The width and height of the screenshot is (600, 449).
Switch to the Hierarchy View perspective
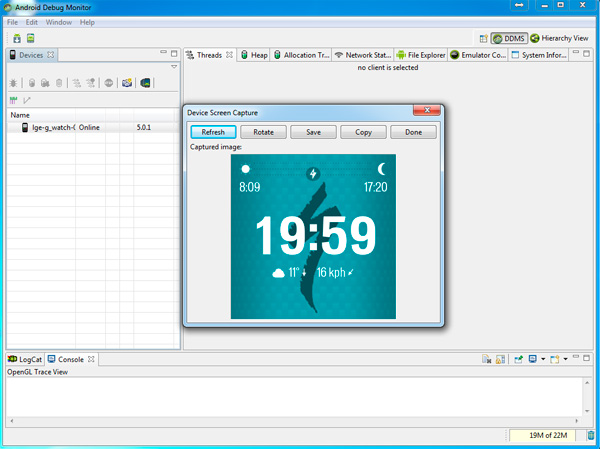(558, 38)
